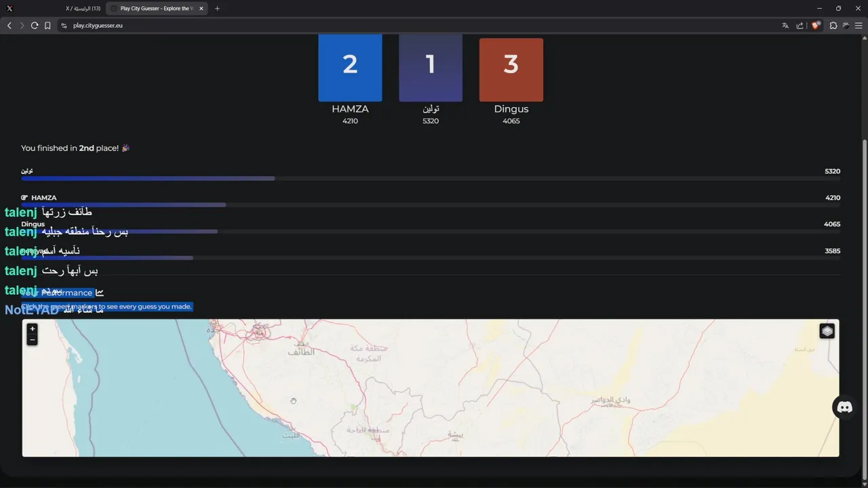Open the extensions puzzle icon
This screenshot has width=868, height=488.
pyautogui.click(x=833, y=26)
